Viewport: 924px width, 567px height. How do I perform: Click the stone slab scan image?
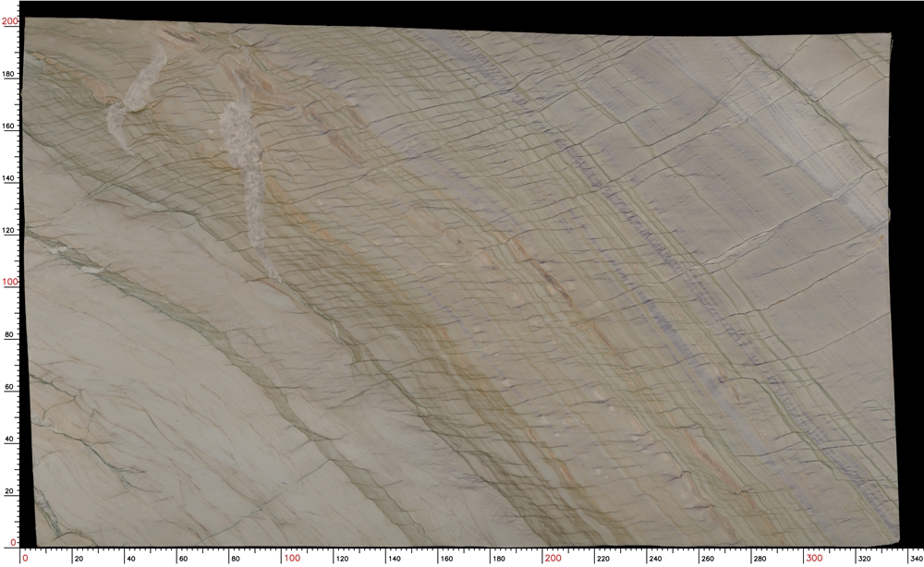click(x=461, y=282)
